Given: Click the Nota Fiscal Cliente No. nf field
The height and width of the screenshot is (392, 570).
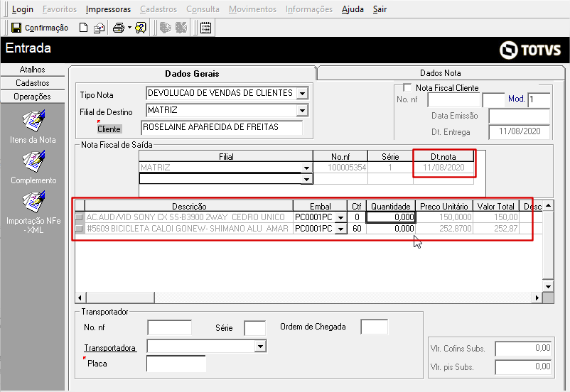Looking at the screenshot, I should [x=453, y=100].
